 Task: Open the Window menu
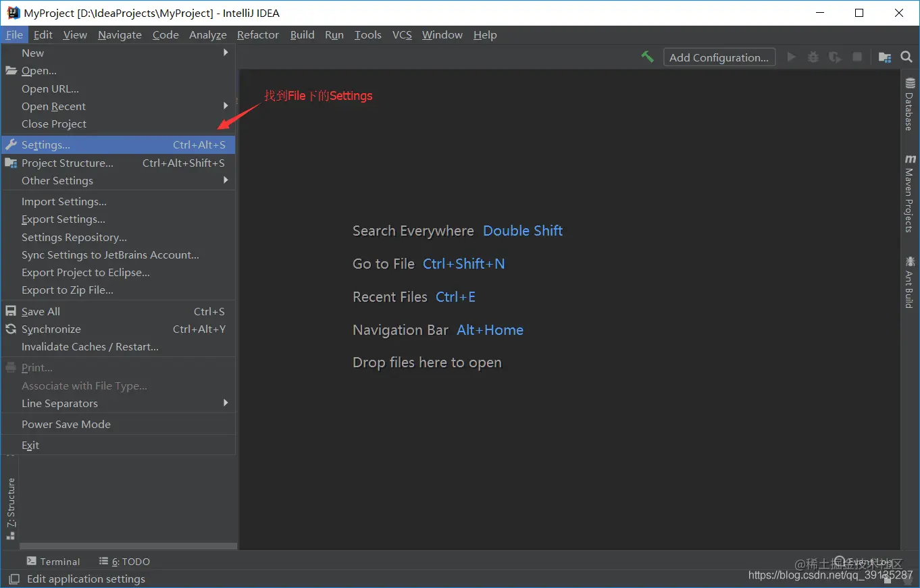point(442,34)
